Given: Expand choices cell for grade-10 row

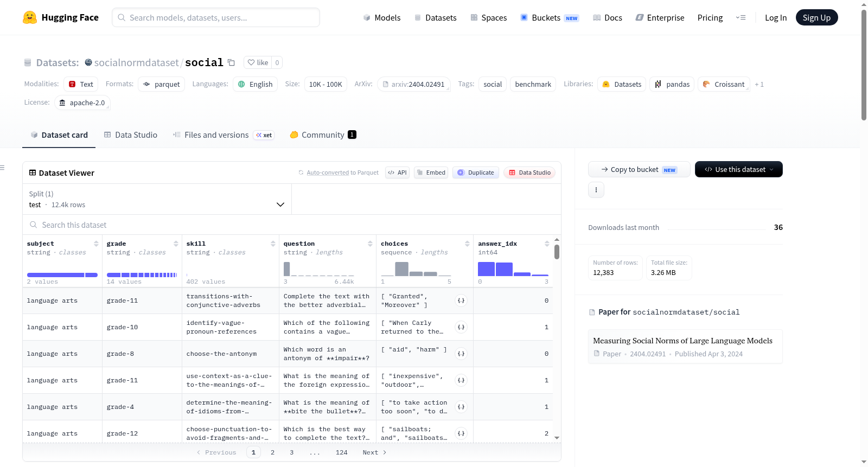Looking at the screenshot, I should (461, 327).
